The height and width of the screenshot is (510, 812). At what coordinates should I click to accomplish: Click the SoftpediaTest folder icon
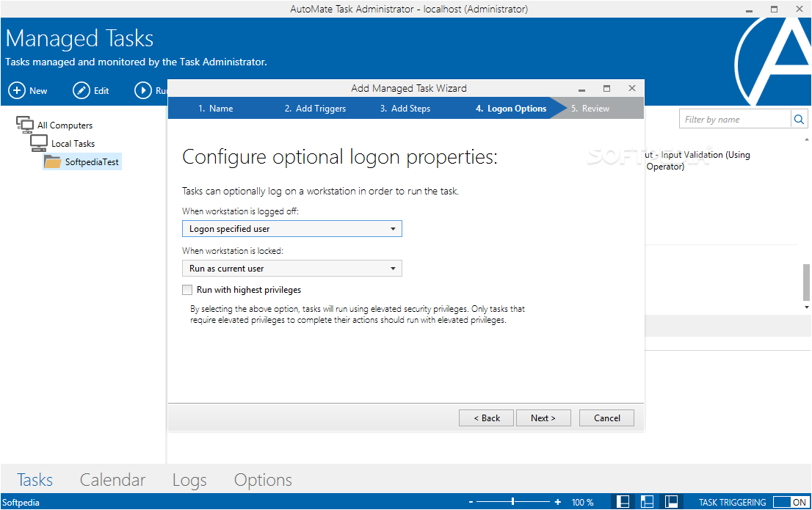click(x=52, y=161)
